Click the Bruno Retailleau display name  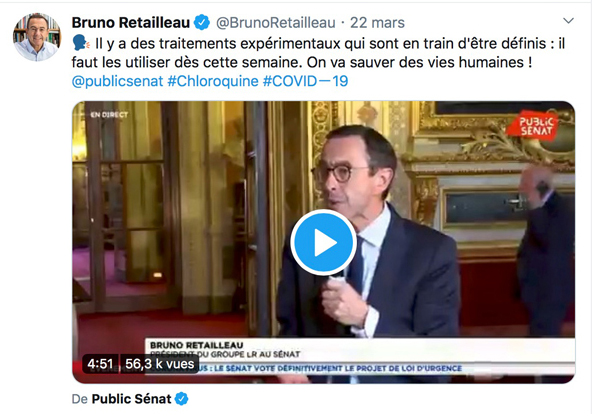(x=131, y=23)
